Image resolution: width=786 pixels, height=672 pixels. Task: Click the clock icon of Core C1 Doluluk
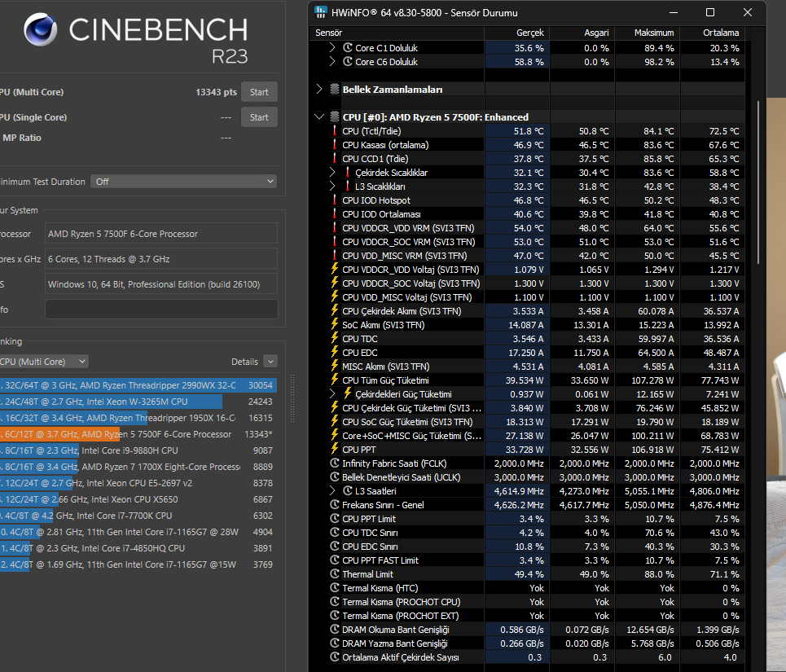348,47
